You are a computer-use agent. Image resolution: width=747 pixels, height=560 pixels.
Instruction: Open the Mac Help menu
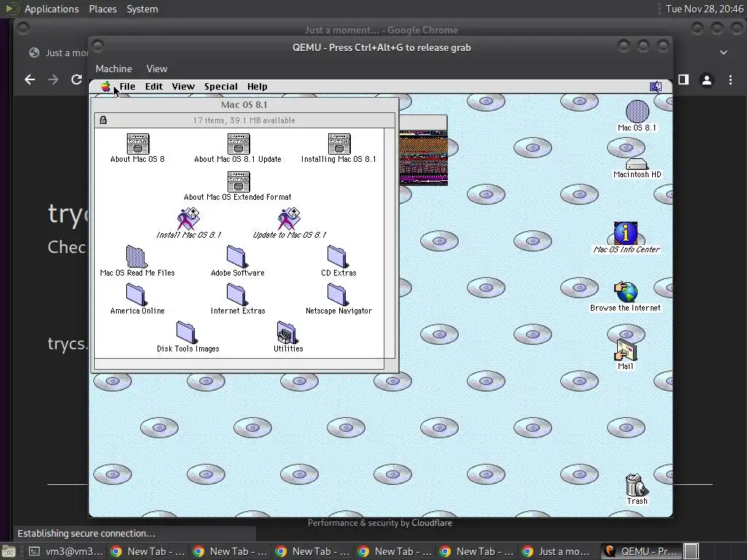coord(258,87)
